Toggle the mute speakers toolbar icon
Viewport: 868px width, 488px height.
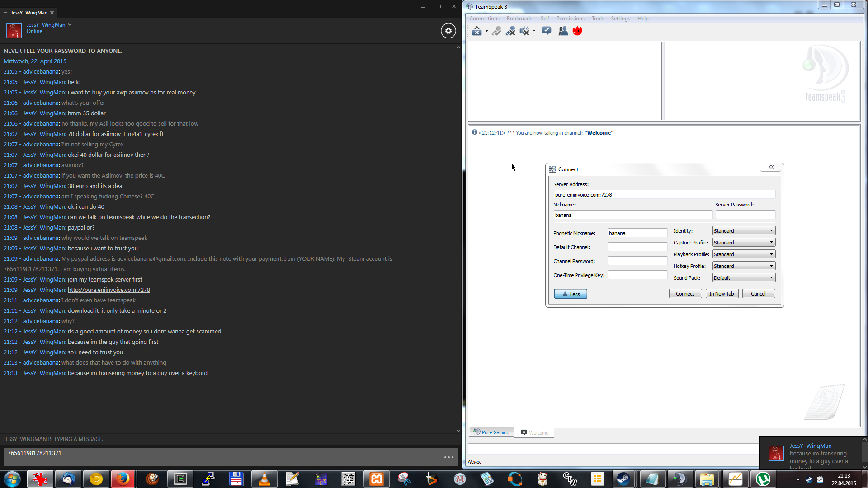coord(524,31)
